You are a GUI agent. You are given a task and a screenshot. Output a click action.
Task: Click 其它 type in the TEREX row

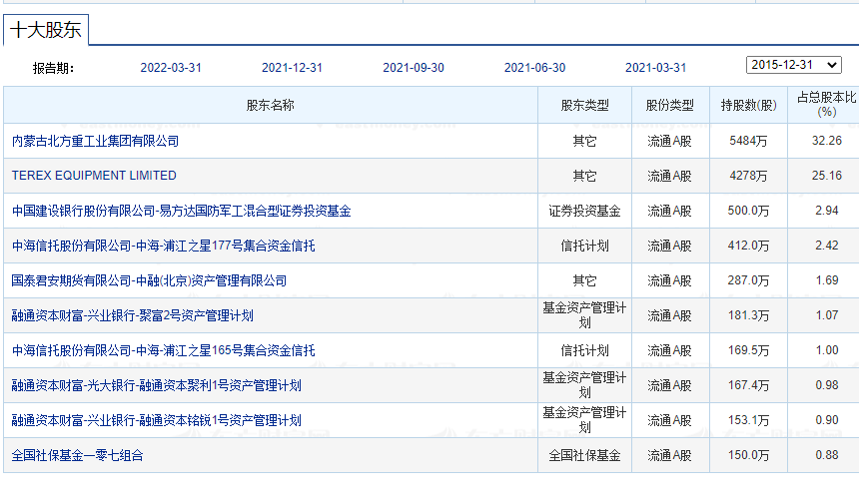pos(584,176)
